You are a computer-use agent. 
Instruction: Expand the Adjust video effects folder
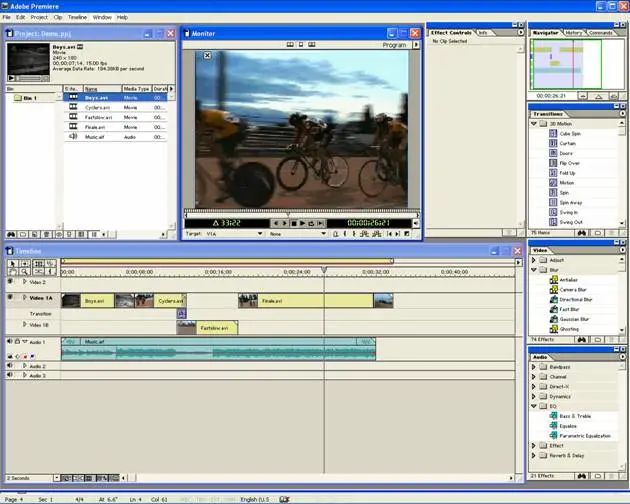[534, 260]
